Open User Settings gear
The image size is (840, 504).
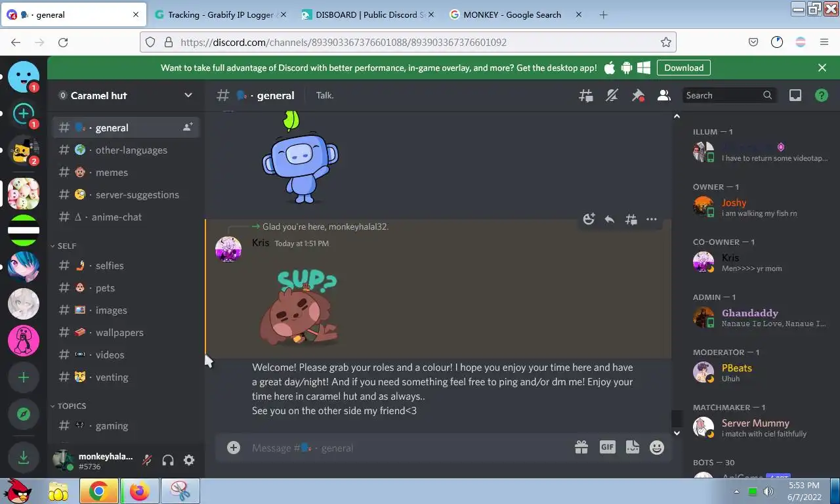pyautogui.click(x=189, y=460)
